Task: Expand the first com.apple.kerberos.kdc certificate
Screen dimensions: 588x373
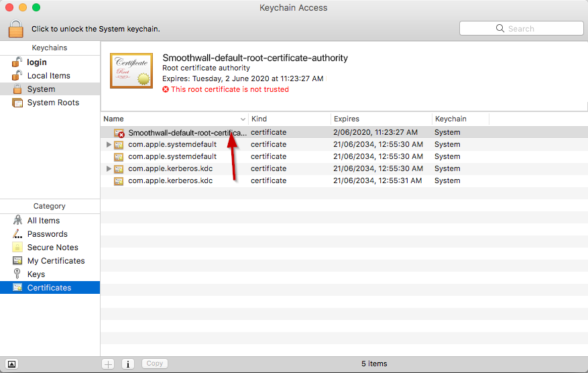Action: pos(109,168)
